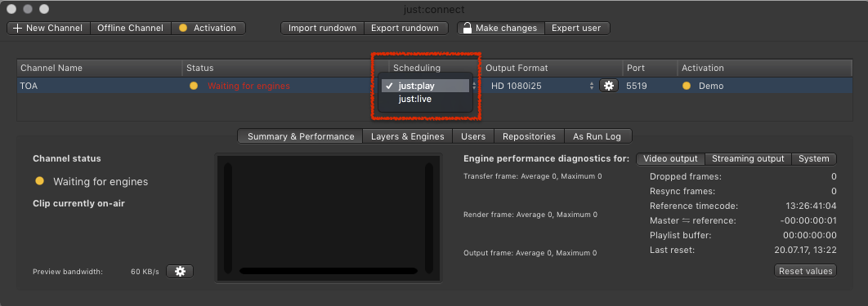The image size is (868, 306).
Task: Click the Master reference offset value -00:00:00:01
Action: pyautogui.click(x=808, y=221)
